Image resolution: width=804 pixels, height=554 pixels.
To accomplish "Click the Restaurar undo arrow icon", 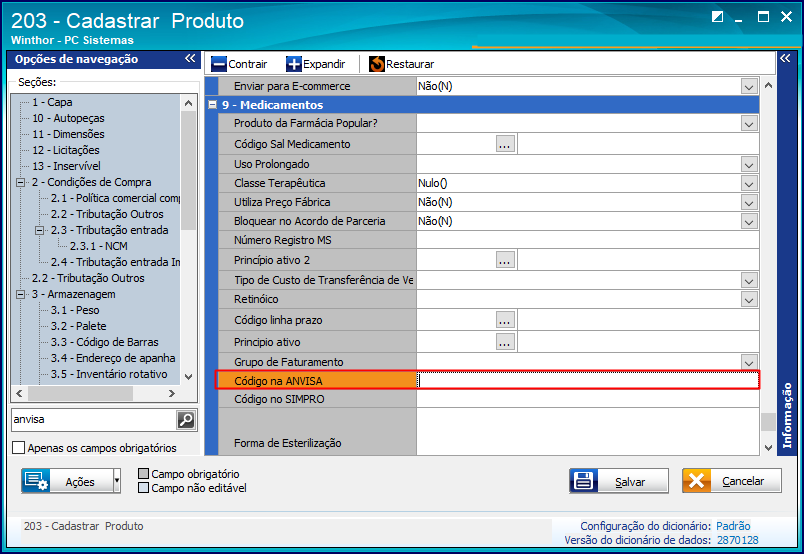I will (x=377, y=64).
